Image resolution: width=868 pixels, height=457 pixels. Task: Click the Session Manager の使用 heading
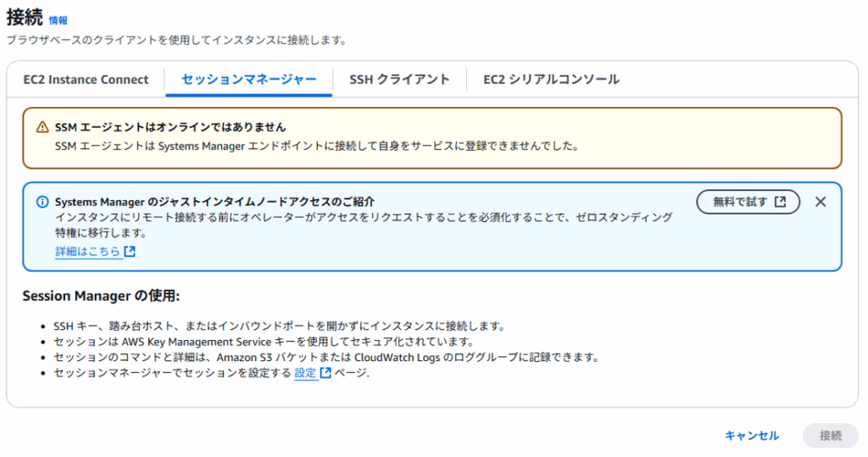[x=101, y=297]
